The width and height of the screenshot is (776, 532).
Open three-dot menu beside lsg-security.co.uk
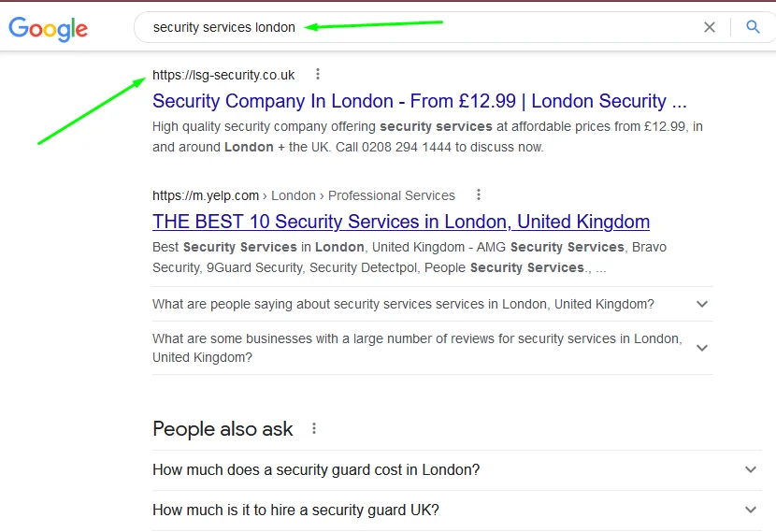(318, 74)
